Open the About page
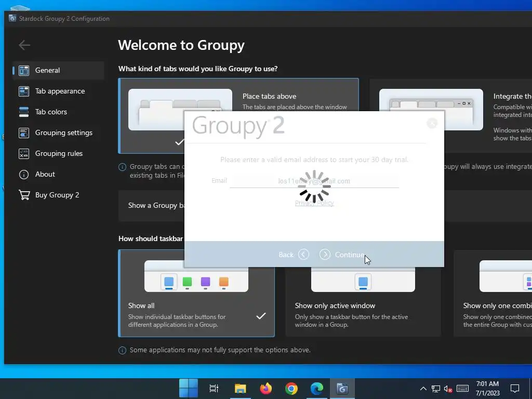Screen dimensions: 532x399 58,174
